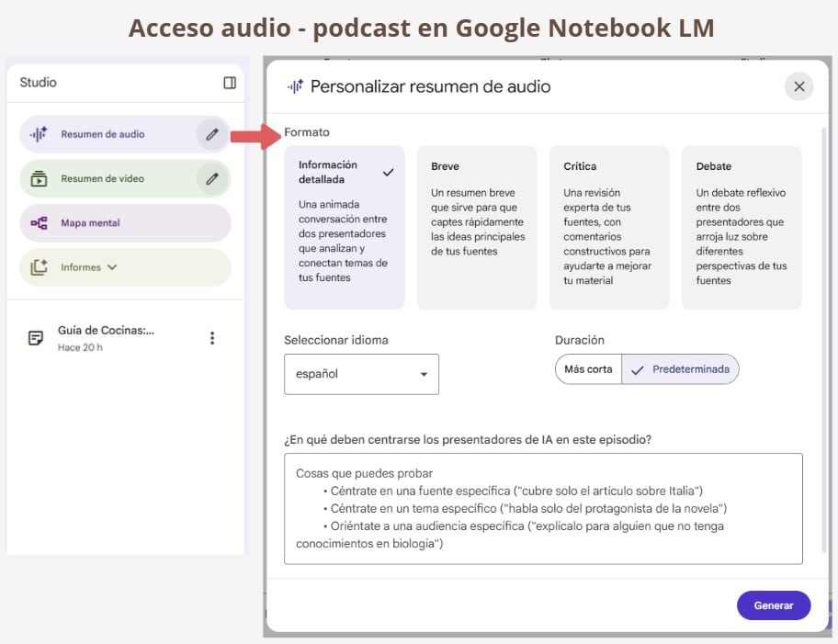Click the pencil icon beside Resumen de vídeo
This screenshot has height=644, width=838.
pos(212,178)
